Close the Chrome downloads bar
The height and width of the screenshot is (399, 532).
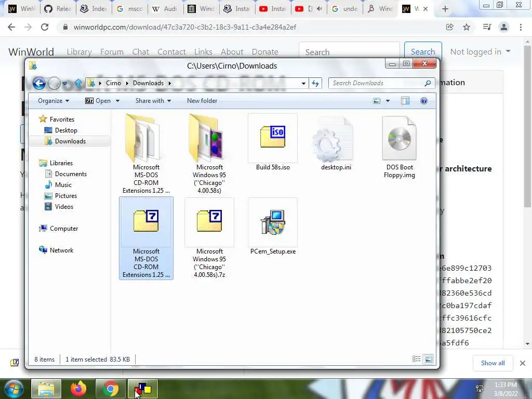(523, 363)
